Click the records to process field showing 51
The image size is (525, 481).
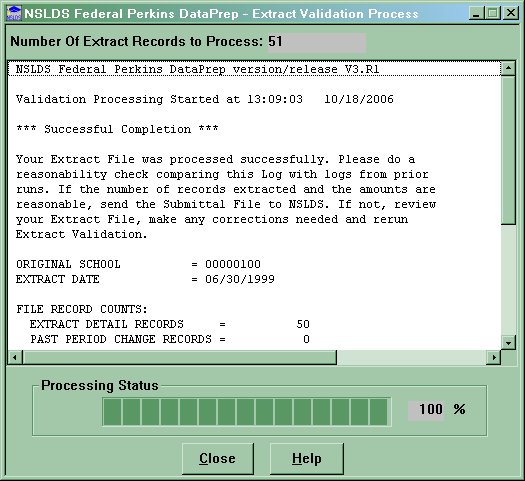[x=317, y=42]
